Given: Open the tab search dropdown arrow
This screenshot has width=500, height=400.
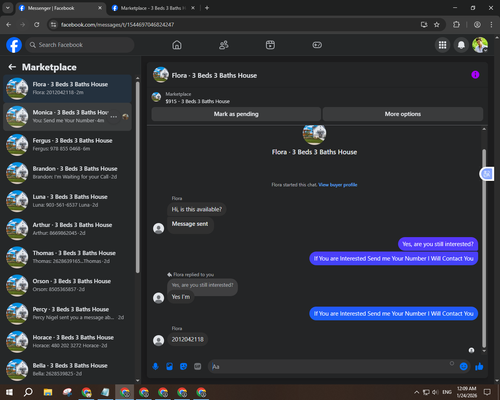Looking at the screenshot, I should pos(8,8).
